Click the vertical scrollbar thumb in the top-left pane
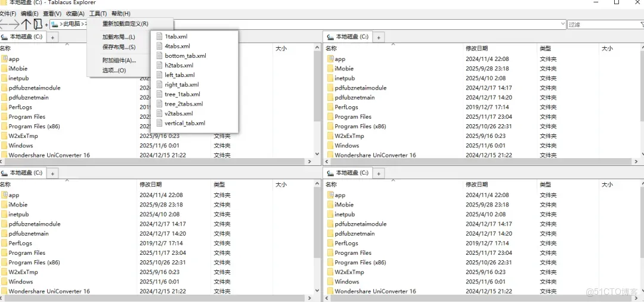 pyautogui.click(x=317, y=87)
